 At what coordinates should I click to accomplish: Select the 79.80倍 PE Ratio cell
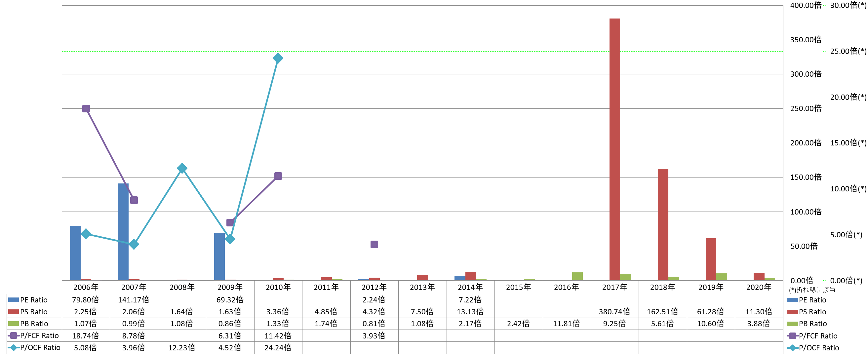tap(86, 300)
